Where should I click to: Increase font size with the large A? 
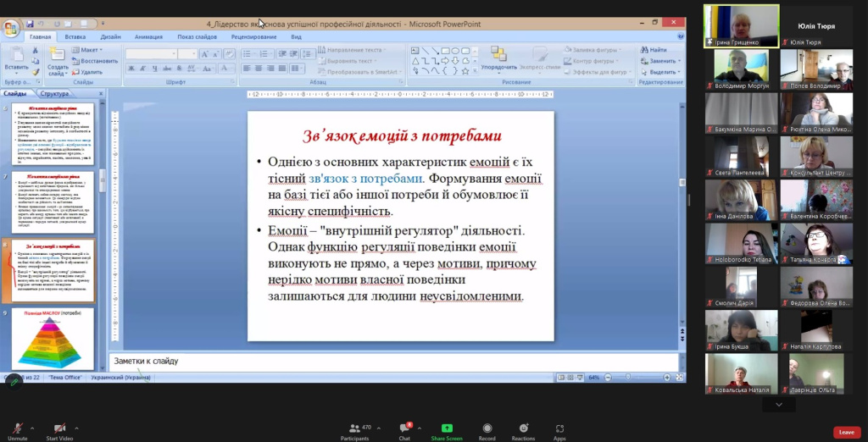pyautogui.click(x=205, y=54)
